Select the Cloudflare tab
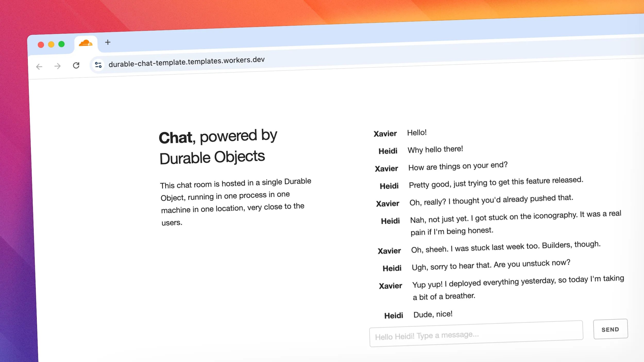 [86, 43]
